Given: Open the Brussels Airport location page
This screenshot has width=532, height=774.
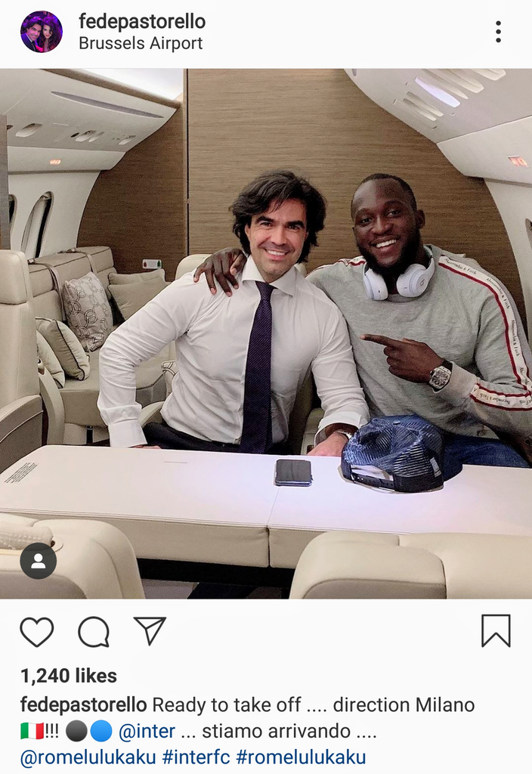Looking at the screenshot, I should (141, 43).
